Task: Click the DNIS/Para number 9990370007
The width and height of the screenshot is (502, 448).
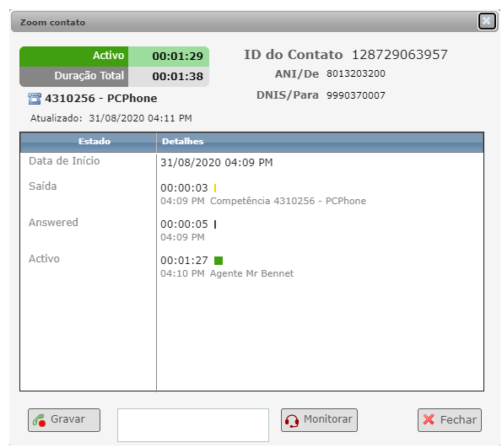Action: click(x=356, y=95)
